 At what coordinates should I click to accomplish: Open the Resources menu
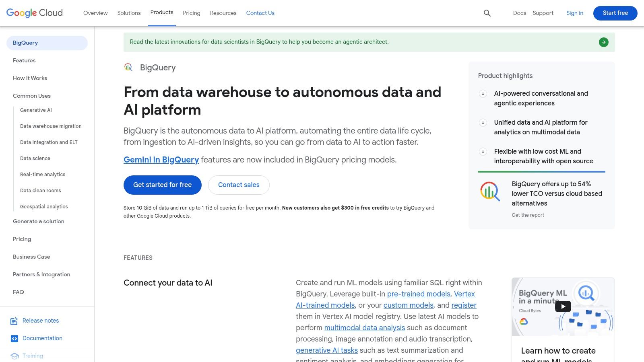[223, 13]
